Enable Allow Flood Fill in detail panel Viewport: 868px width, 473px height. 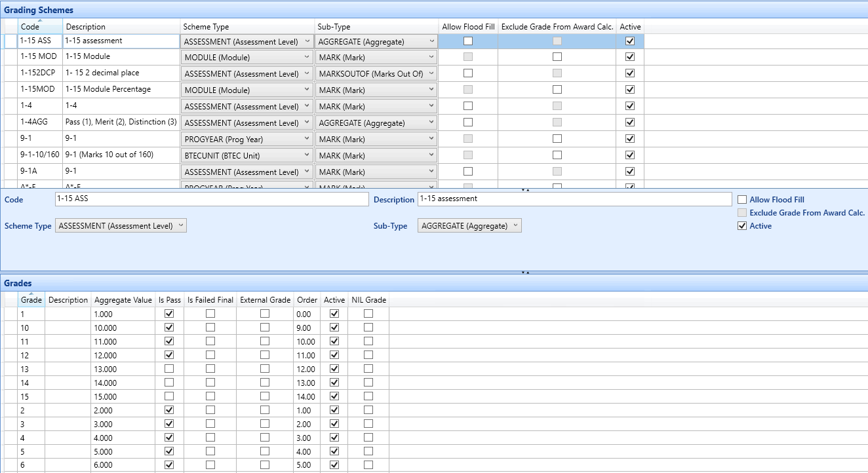tap(742, 200)
